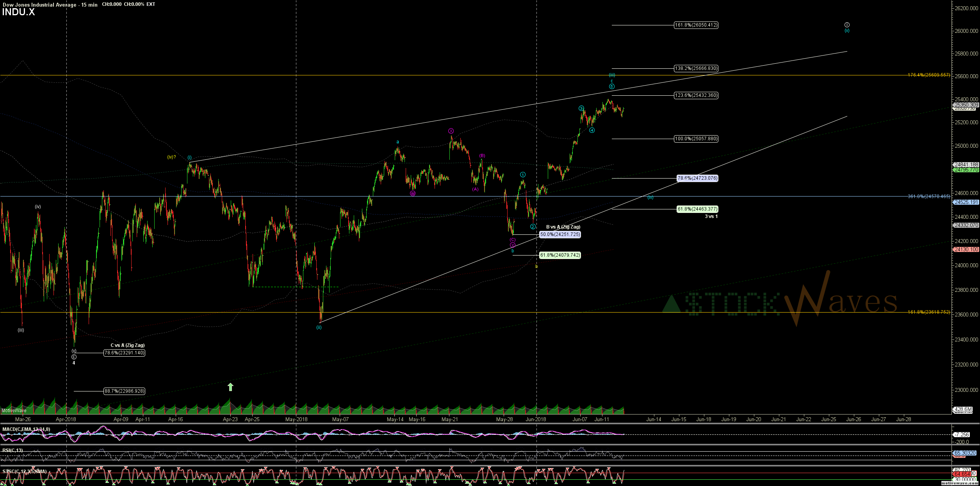Screen dimensions: 980x486
Task: Click the 26200.000 price scale label
Action: point(966,8)
